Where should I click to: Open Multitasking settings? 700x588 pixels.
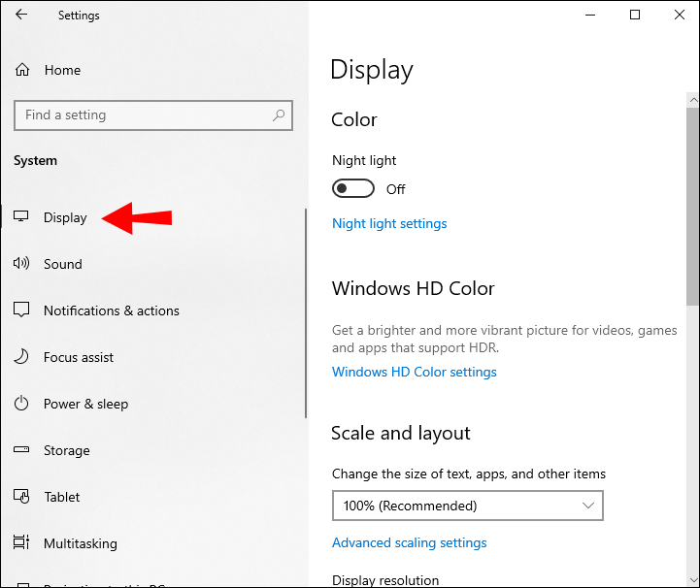coord(81,543)
